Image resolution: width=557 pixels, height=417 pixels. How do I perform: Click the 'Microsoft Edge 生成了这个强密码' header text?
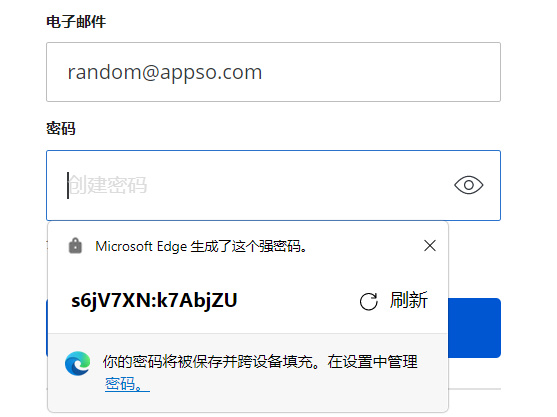(x=201, y=246)
